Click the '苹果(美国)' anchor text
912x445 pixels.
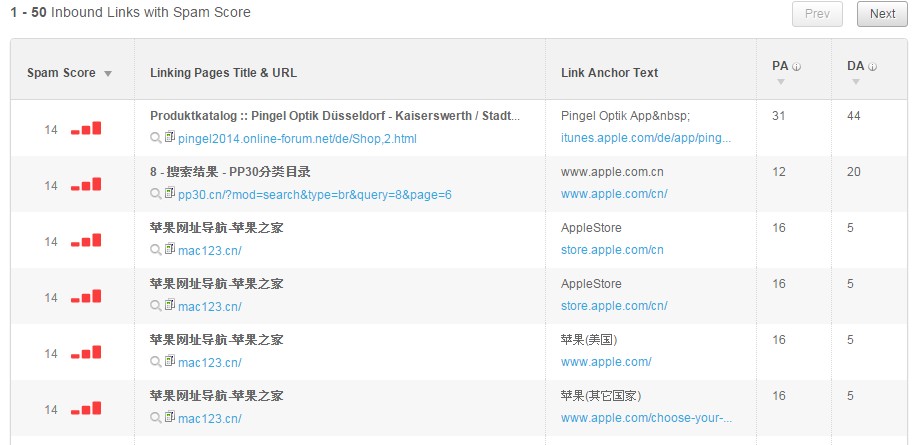(589, 340)
